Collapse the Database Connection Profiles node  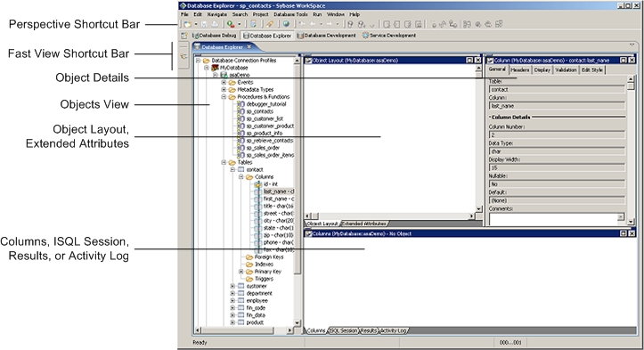coord(198,61)
